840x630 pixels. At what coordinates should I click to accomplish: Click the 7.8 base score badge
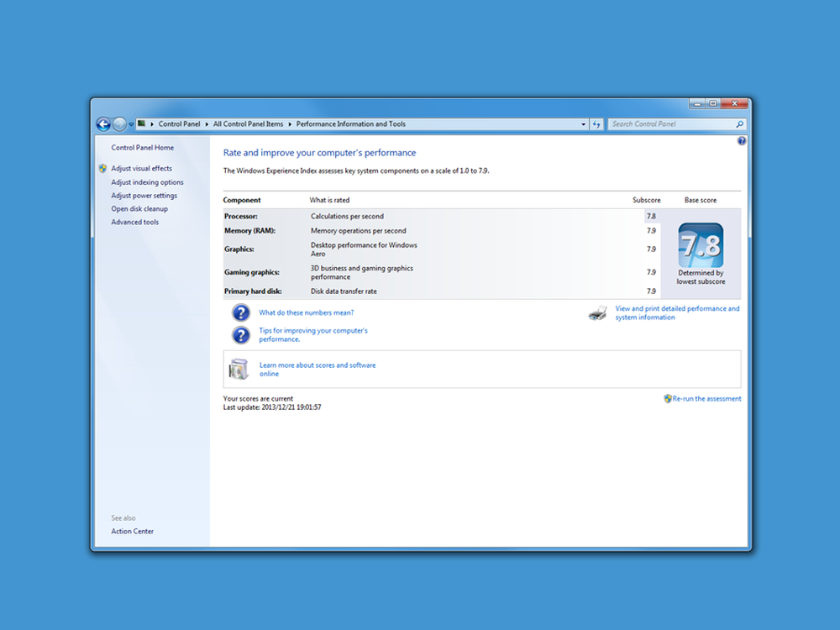pos(701,245)
